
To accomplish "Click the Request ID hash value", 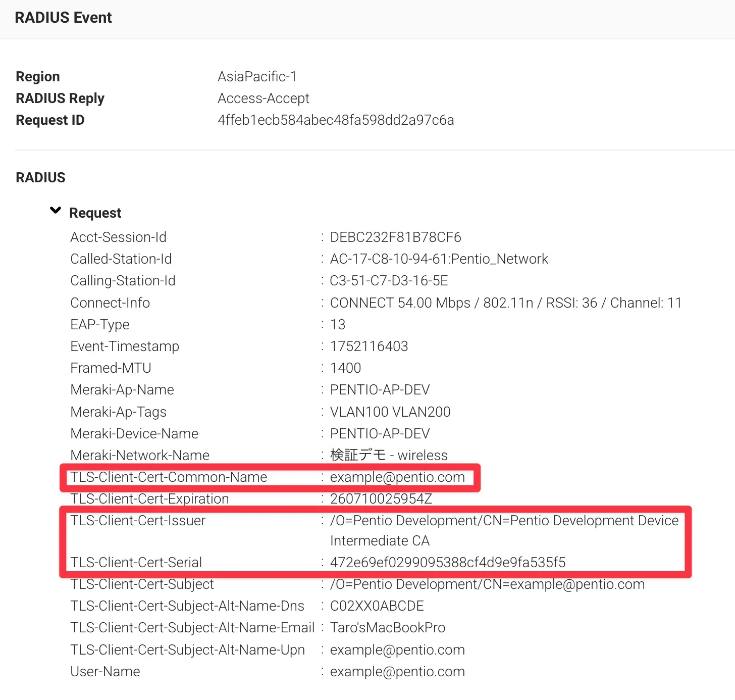I will click(x=336, y=120).
